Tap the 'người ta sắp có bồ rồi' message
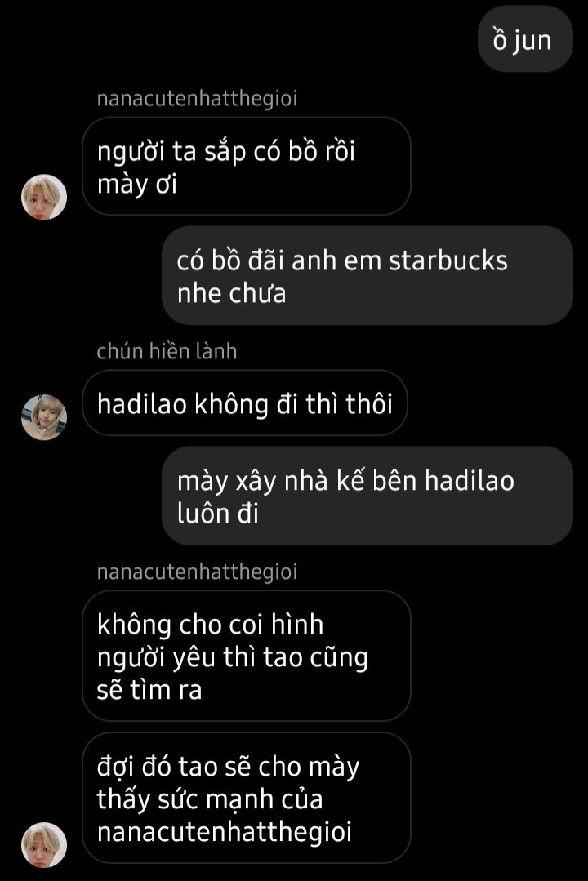 246,167
